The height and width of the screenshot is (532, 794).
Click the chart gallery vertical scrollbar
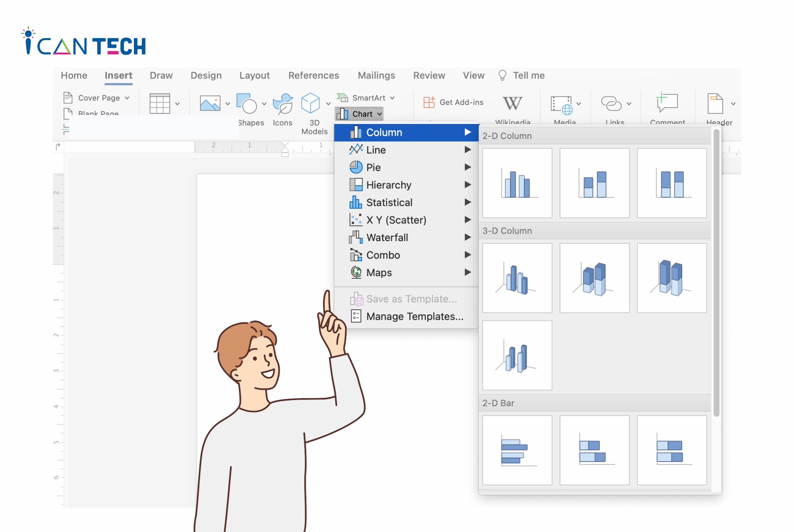(x=716, y=273)
